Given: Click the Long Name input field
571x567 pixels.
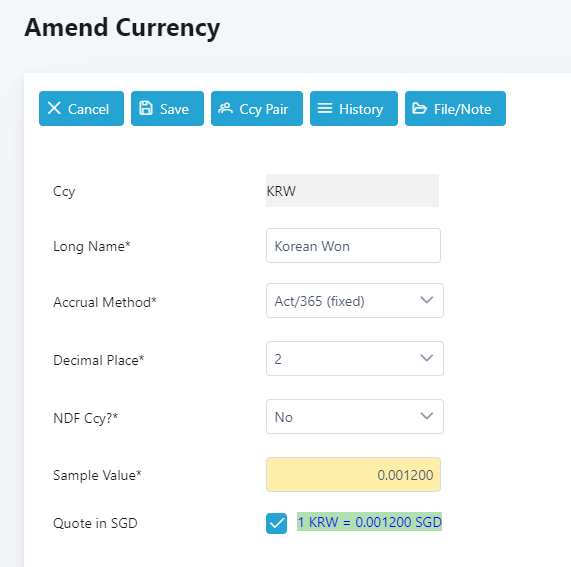Looking at the screenshot, I should pos(353,246).
